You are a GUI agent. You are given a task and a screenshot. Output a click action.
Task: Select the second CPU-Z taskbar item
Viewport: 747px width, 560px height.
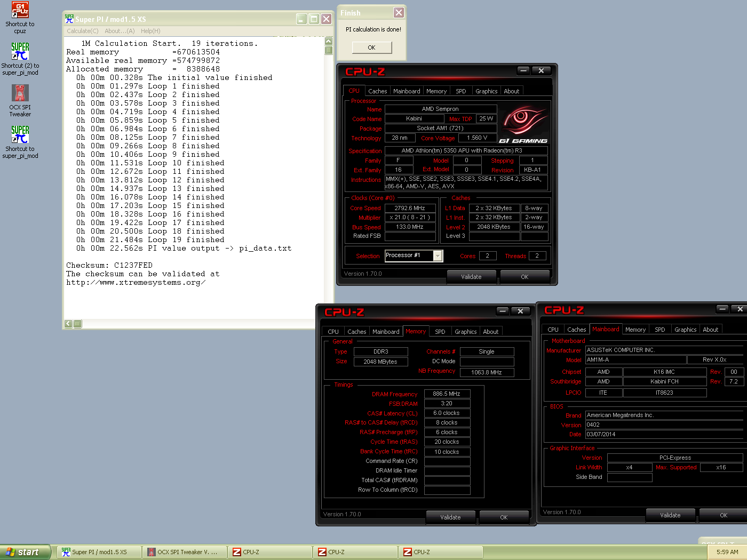(x=355, y=552)
